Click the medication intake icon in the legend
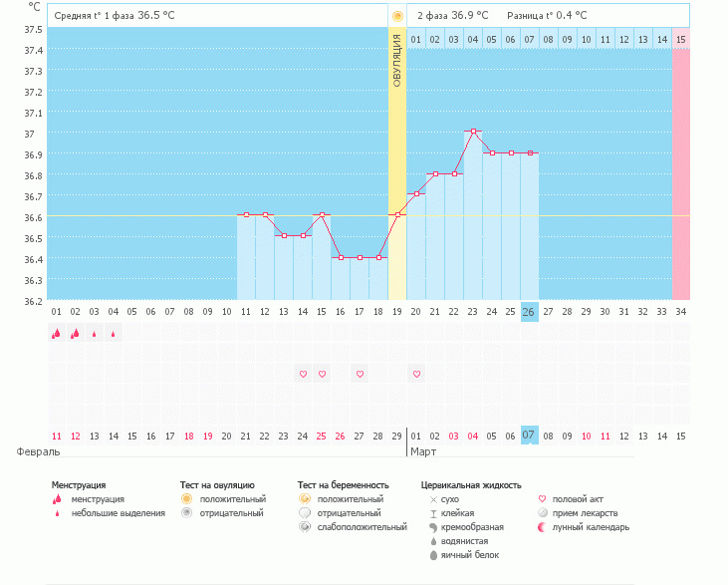 tap(543, 512)
